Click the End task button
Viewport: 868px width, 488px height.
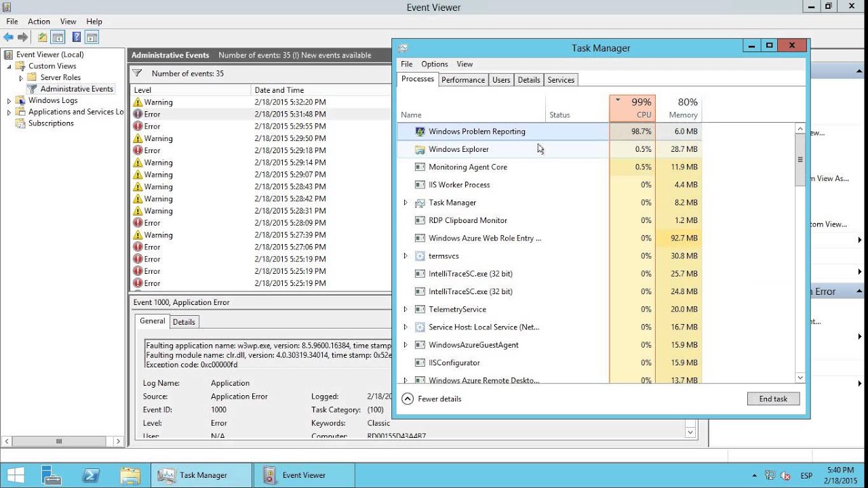(773, 399)
